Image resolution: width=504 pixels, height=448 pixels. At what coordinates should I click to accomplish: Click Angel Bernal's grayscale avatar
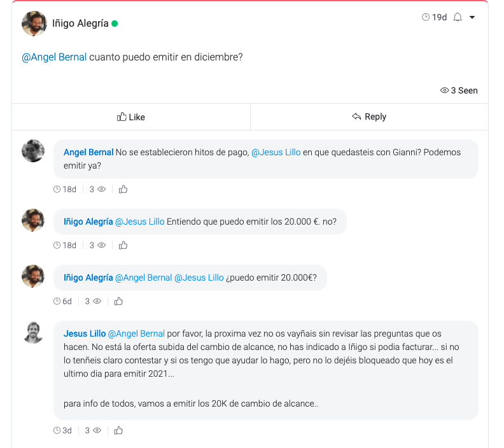point(33,151)
